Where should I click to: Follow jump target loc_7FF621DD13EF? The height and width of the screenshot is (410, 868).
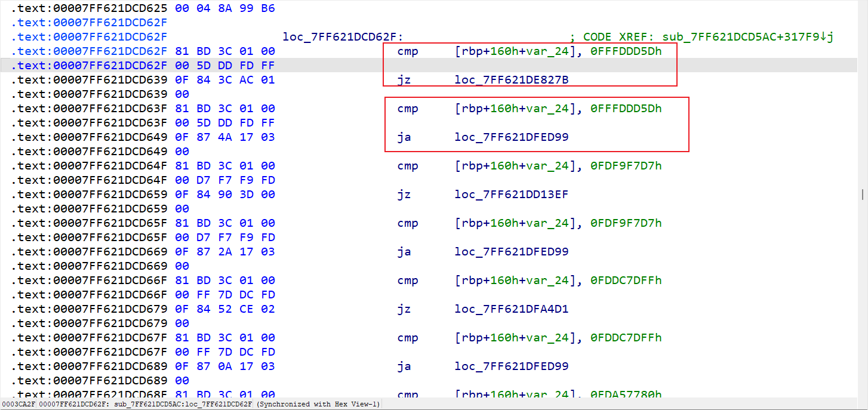tap(512, 195)
